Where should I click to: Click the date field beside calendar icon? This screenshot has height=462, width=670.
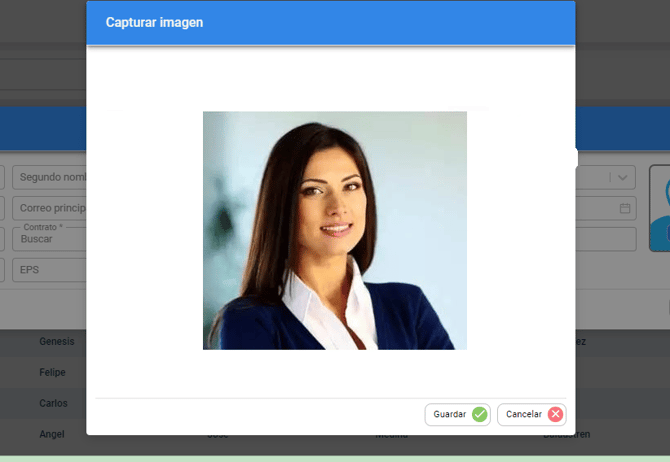coord(597,208)
